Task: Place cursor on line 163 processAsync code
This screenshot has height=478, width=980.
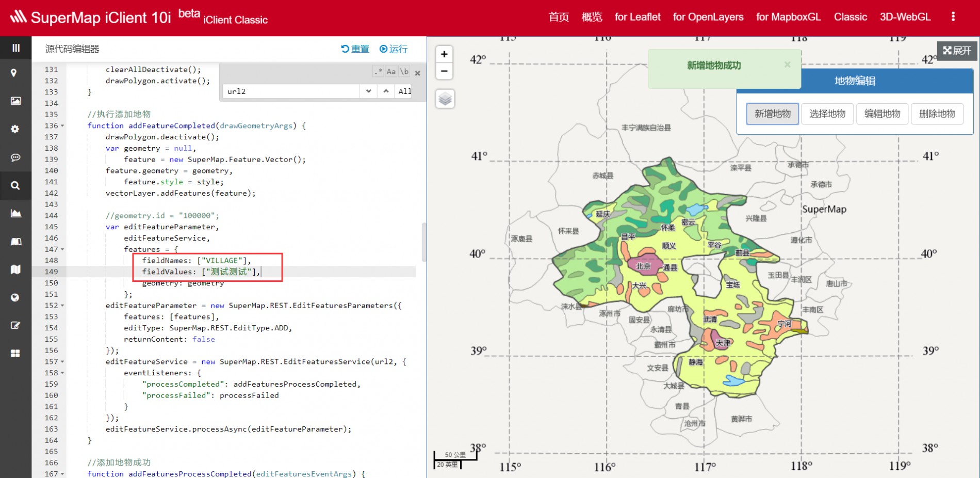Action: (x=228, y=429)
